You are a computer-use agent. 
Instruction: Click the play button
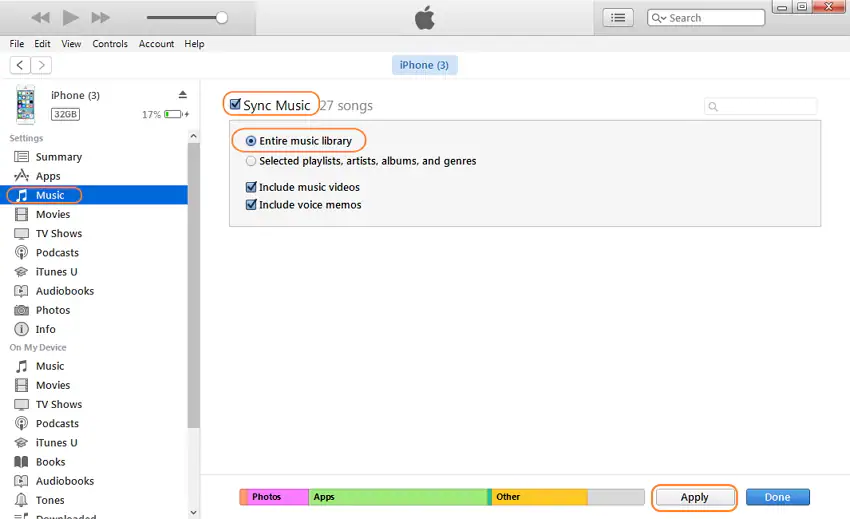point(70,18)
